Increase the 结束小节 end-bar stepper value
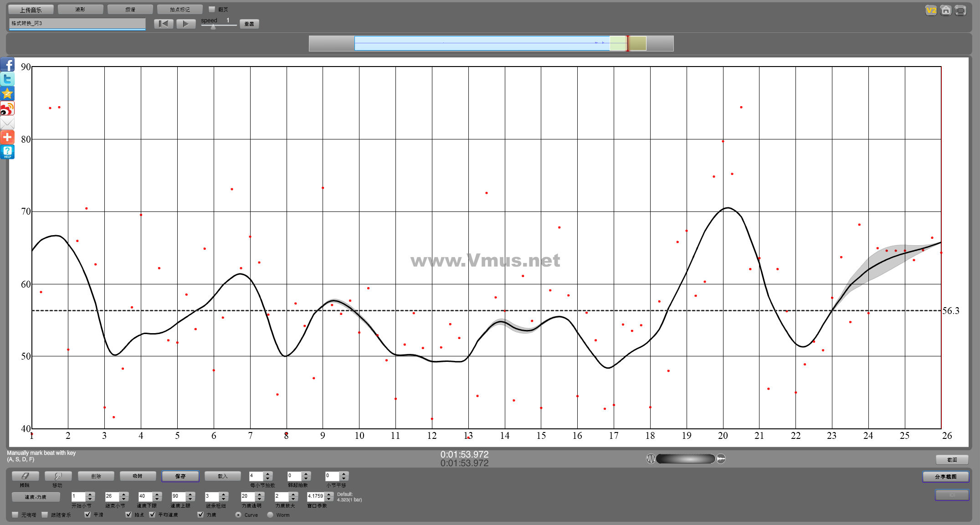Image resolution: width=980 pixels, height=525 pixels. [124, 494]
